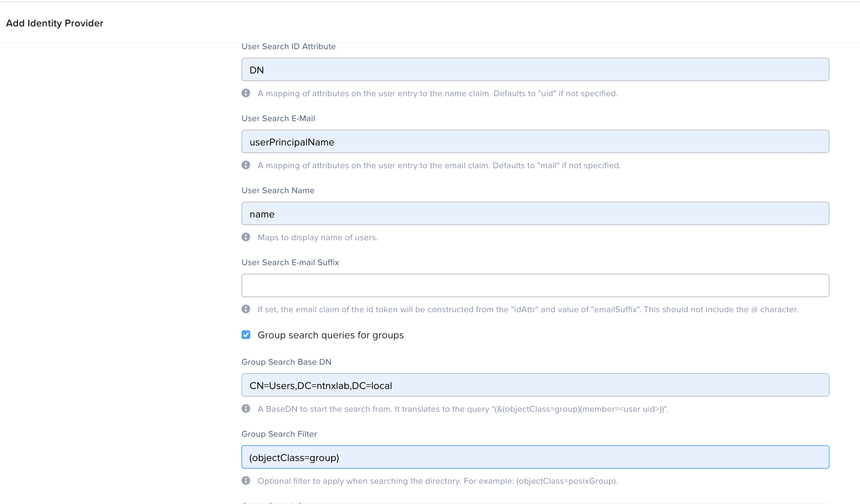Click the Add Identity Provider heading

[55, 23]
